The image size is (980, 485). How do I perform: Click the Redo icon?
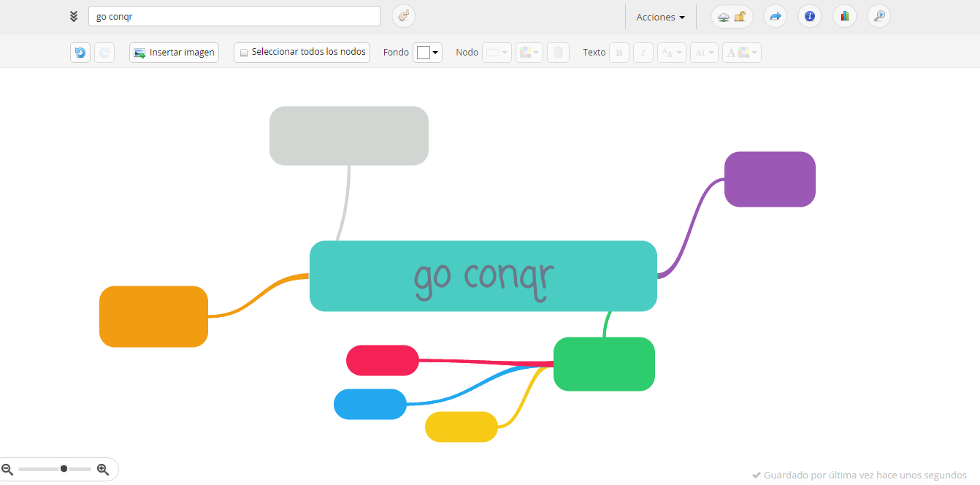tap(104, 52)
